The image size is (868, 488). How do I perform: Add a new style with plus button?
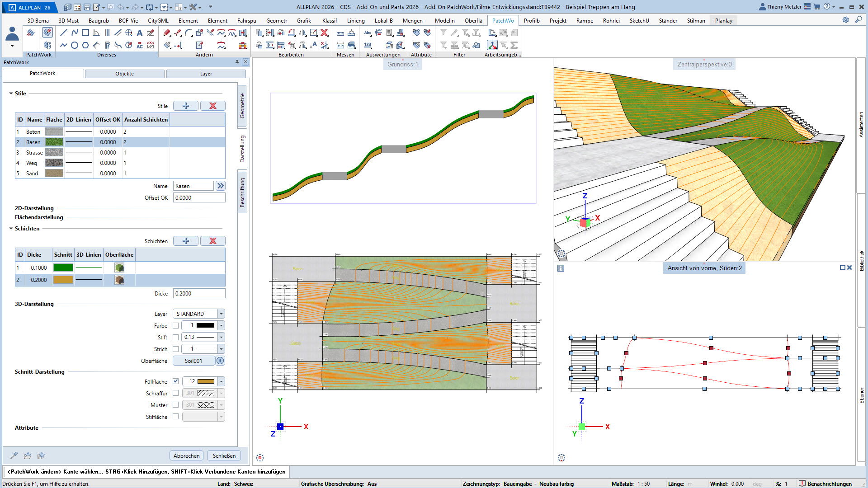[186, 106]
